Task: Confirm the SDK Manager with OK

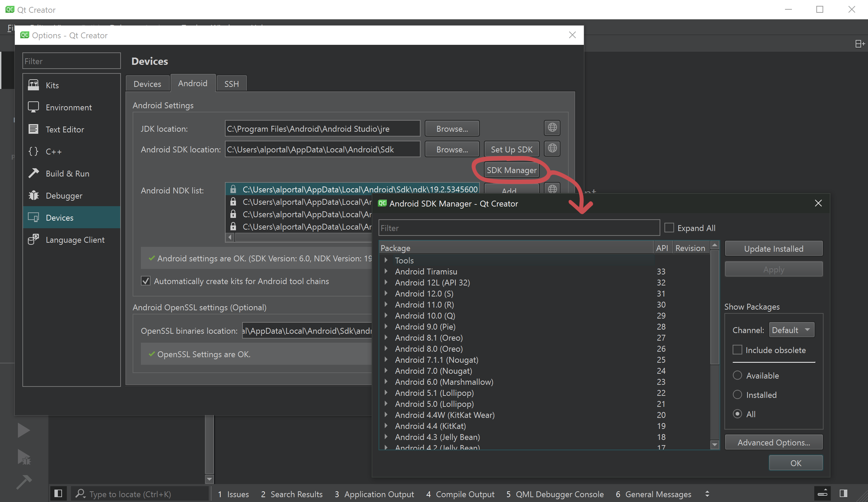Action: (796, 463)
